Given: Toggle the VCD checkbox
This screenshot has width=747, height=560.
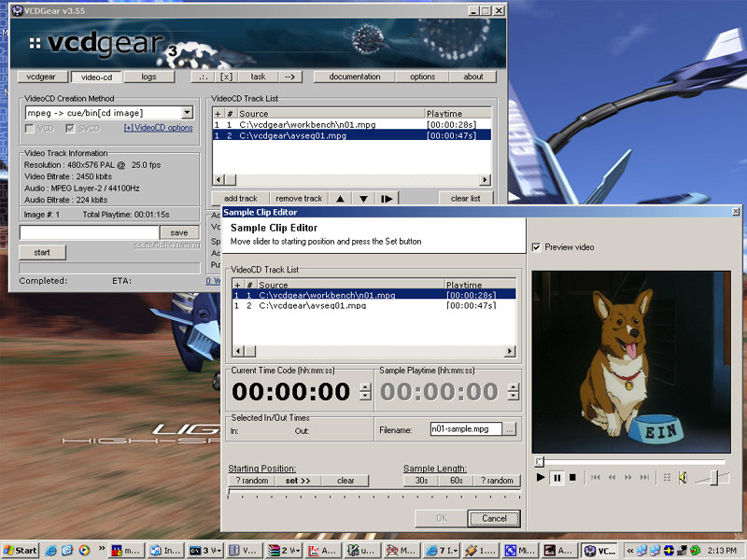Looking at the screenshot, I should (30, 129).
